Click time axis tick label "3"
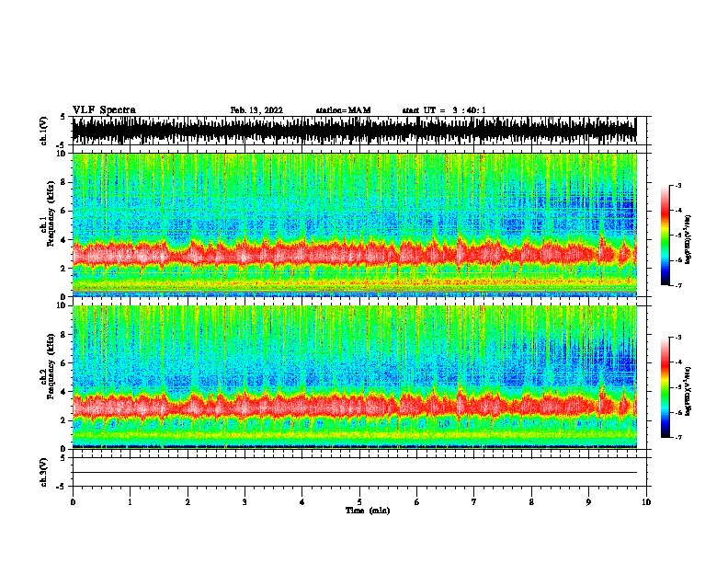Viewport: 728px width, 563px height. pyautogui.click(x=245, y=502)
